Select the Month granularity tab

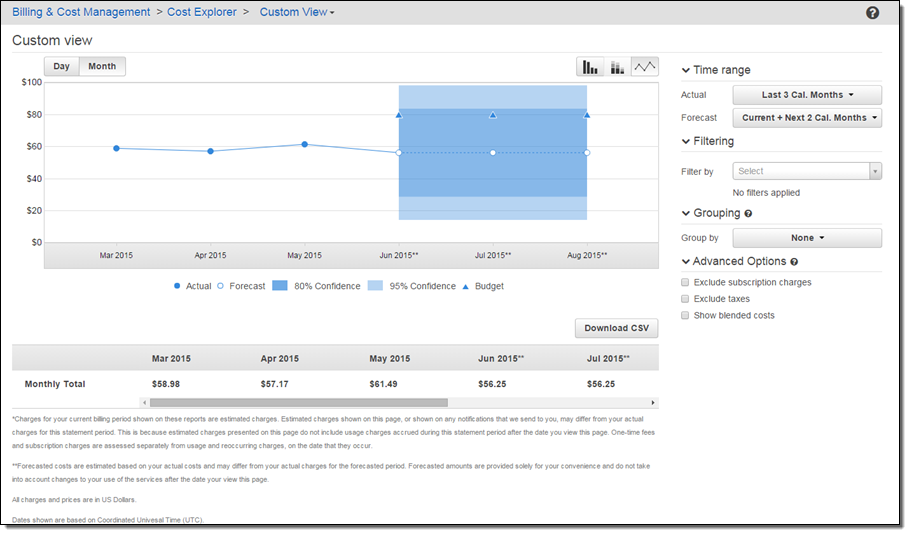pyautogui.click(x=102, y=67)
